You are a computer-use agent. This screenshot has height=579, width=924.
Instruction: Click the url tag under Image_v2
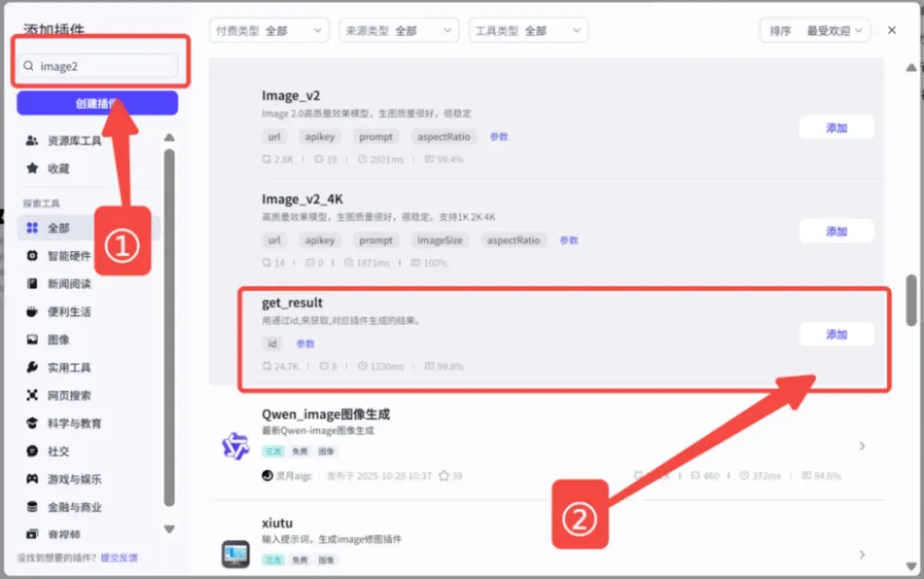274,137
